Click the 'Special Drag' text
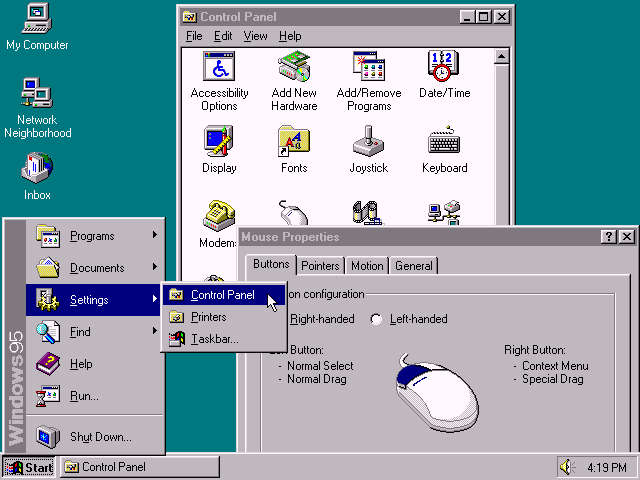Image resolution: width=640 pixels, height=480 pixels. [553, 379]
